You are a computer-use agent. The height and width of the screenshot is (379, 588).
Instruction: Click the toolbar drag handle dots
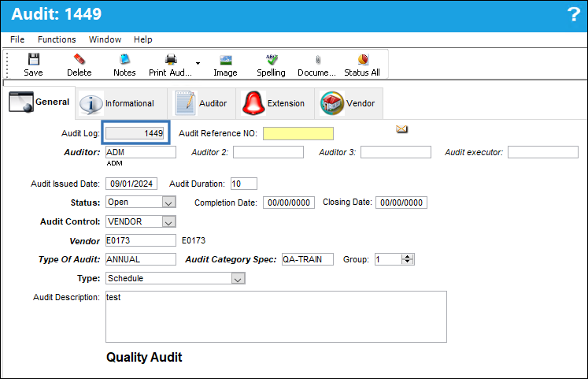click(x=7, y=65)
